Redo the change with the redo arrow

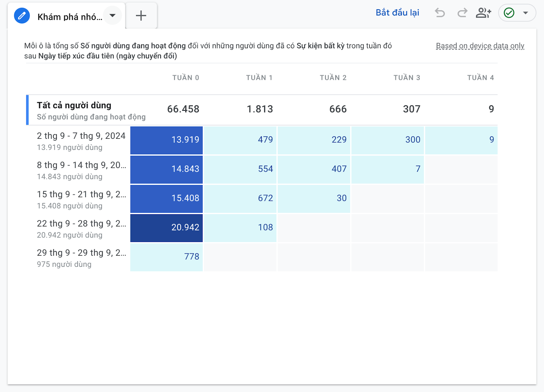pos(462,13)
